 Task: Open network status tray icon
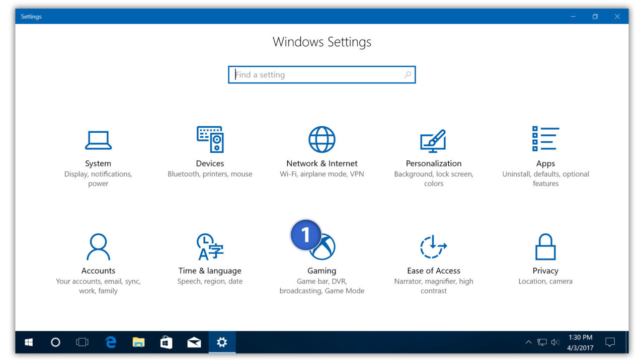point(542,342)
